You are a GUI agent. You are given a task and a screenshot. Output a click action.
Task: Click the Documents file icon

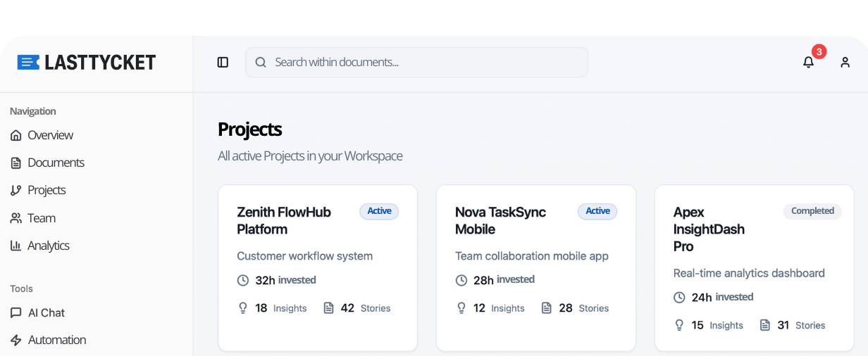pos(15,163)
